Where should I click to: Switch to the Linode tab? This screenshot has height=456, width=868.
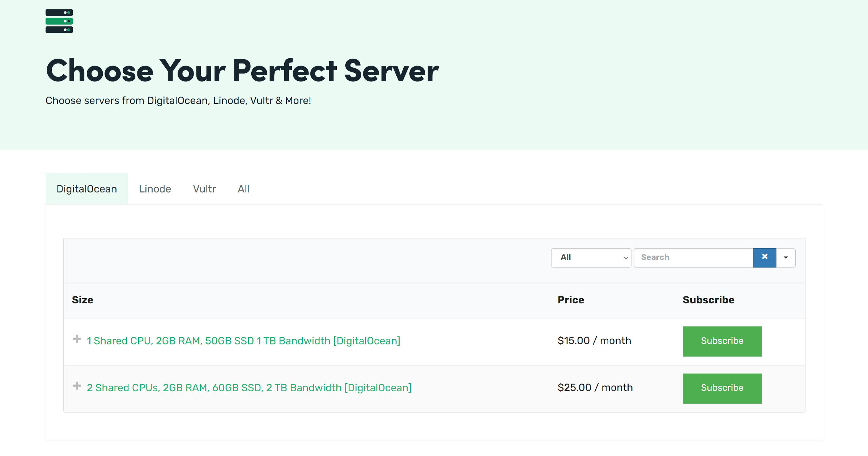pyautogui.click(x=155, y=189)
